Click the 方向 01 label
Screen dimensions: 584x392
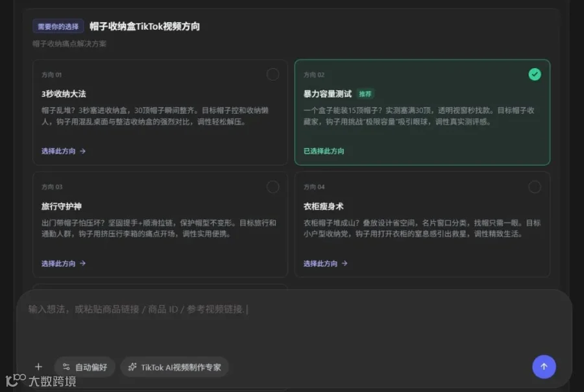pos(51,75)
